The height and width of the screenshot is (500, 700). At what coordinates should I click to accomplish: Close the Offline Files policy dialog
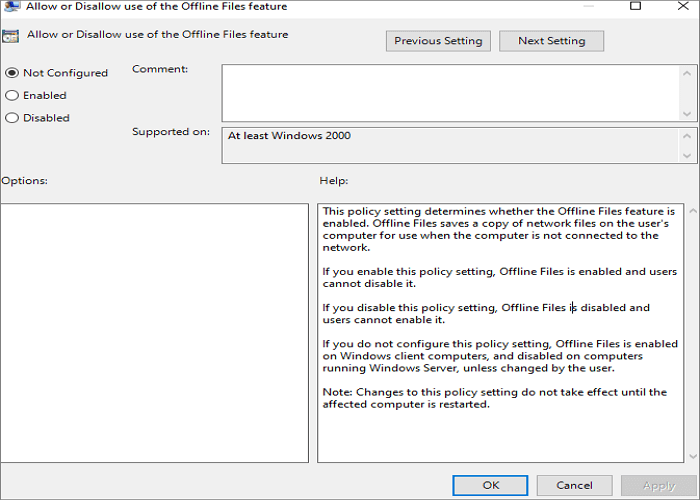(x=682, y=6)
